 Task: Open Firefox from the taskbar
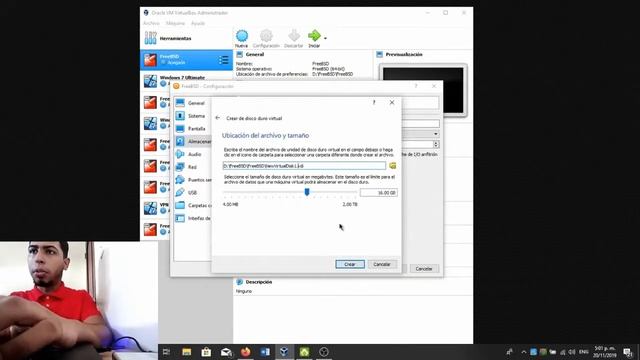click(245, 352)
